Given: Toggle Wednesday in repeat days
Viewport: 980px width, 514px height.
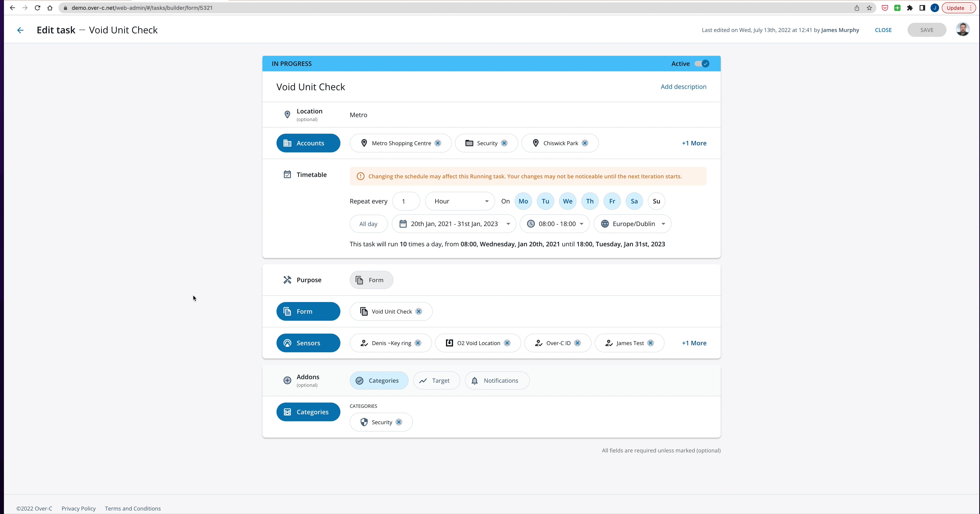Looking at the screenshot, I should (568, 201).
